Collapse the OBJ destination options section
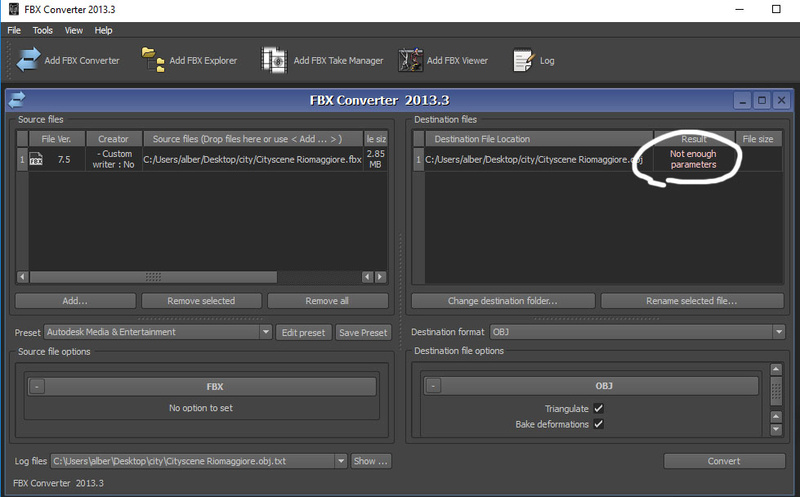The image size is (800, 497). tap(433, 386)
